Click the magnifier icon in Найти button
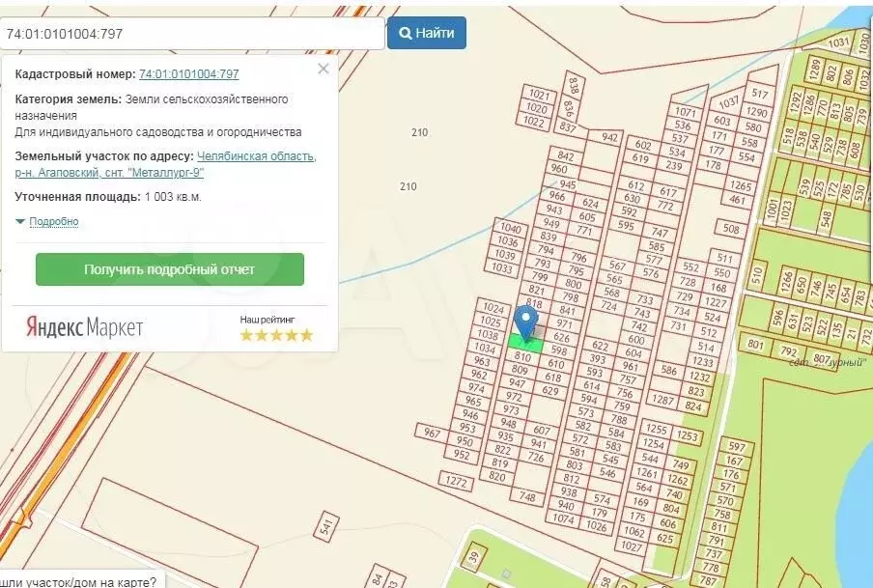This screenshot has width=873, height=588. [x=406, y=33]
